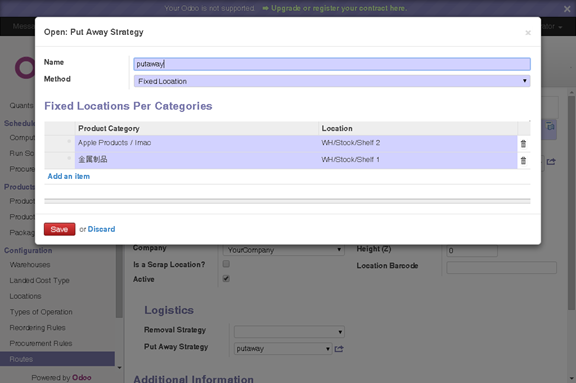Click the drag handle of the Apple Products row

69,141
